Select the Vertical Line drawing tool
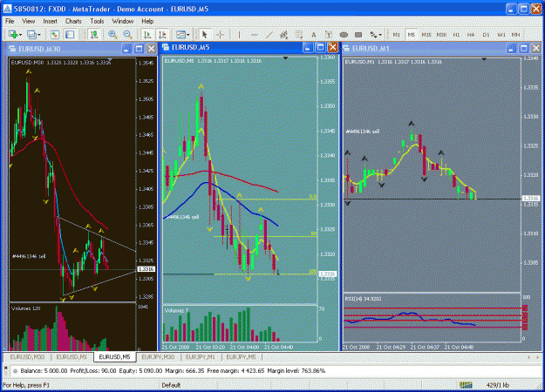Screen dimensions: 545x392 tap(239, 35)
